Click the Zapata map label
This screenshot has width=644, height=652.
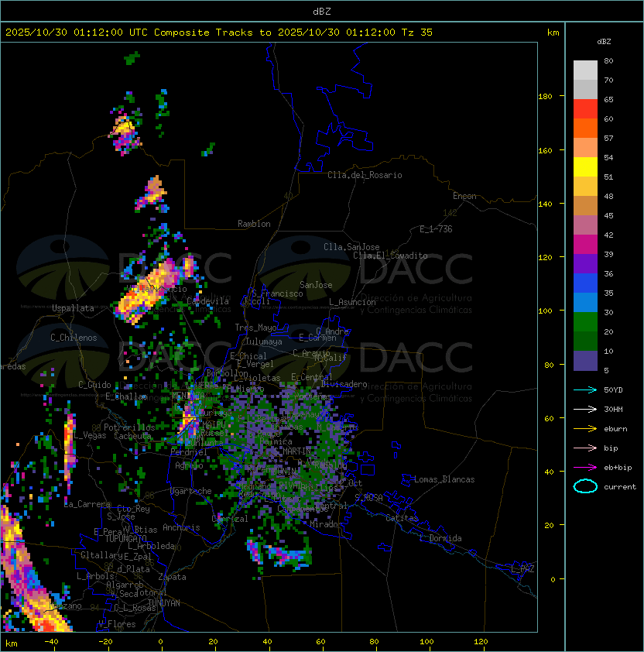click(172, 577)
